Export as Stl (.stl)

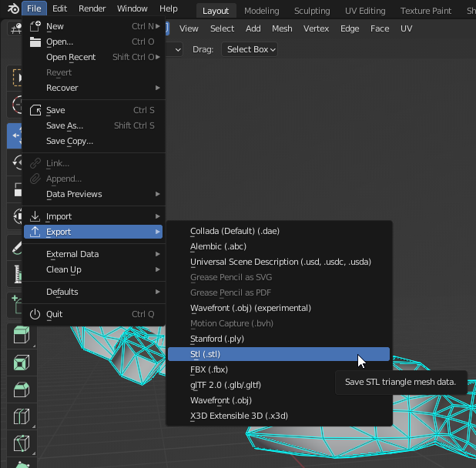(x=279, y=354)
